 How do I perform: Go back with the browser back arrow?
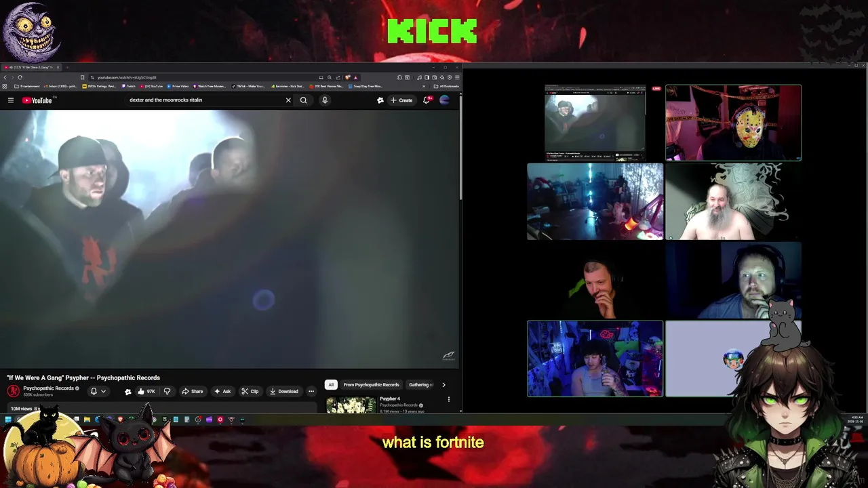click(x=5, y=77)
